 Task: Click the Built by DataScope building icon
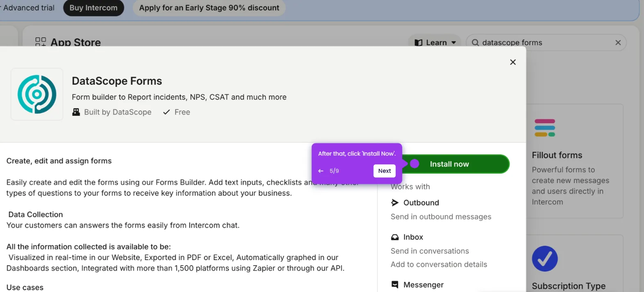tap(76, 112)
